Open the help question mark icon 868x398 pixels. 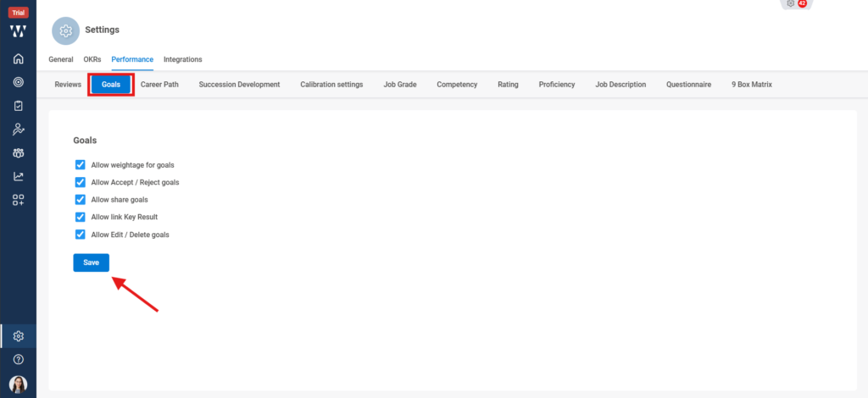point(19,360)
